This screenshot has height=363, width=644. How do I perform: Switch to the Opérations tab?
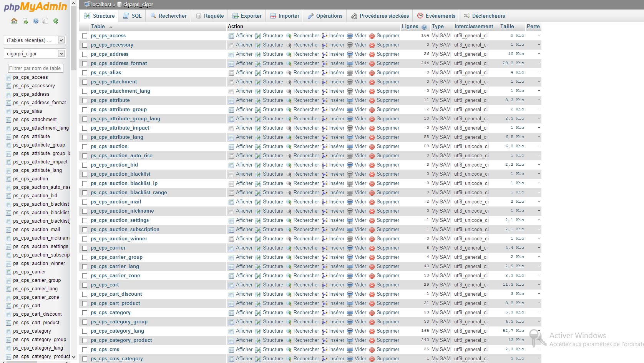tap(325, 16)
